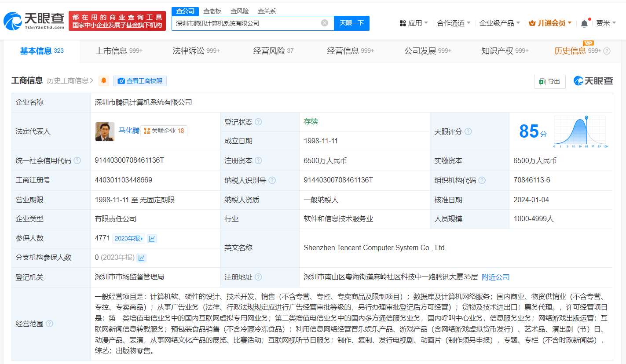Click the 导出 export button
626x364 pixels.
550,81
